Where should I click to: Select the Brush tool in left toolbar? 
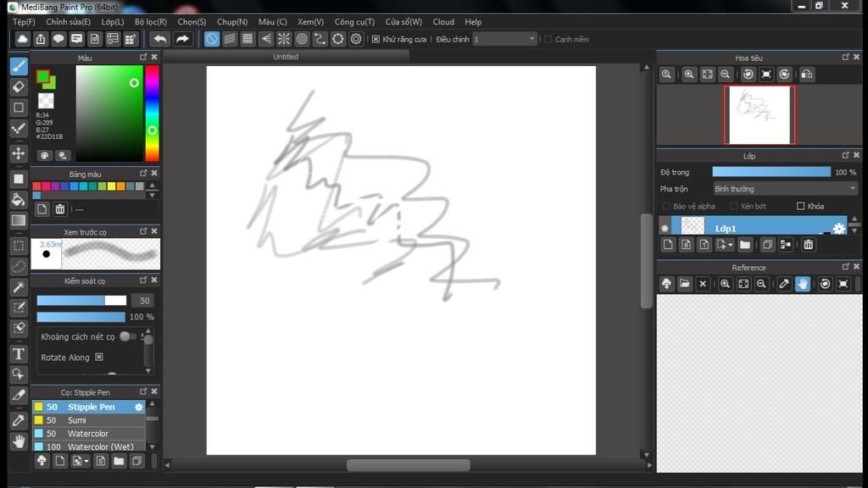[x=19, y=66]
